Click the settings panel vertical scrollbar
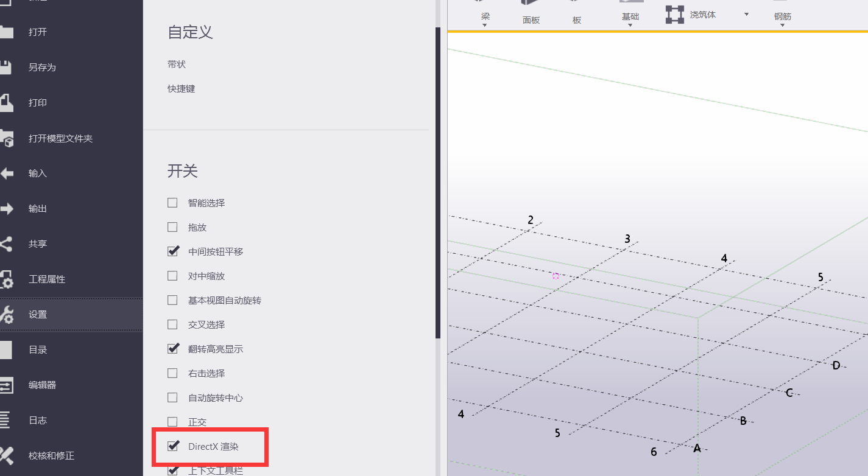Viewport: 868px width, 476px height. (x=437, y=183)
